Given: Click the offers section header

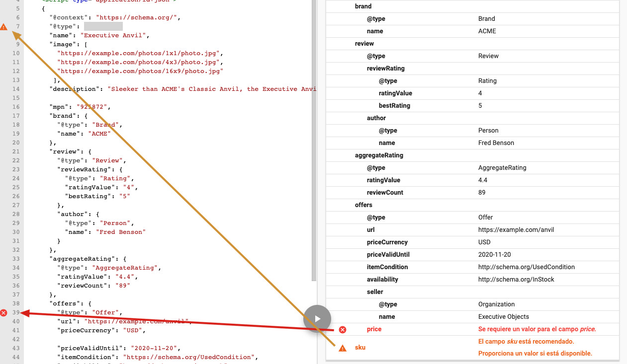Looking at the screenshot, I should (x=363, y=205).
